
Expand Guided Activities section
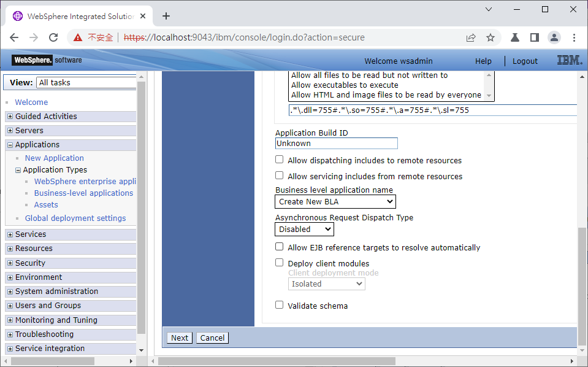pos(10,117)
